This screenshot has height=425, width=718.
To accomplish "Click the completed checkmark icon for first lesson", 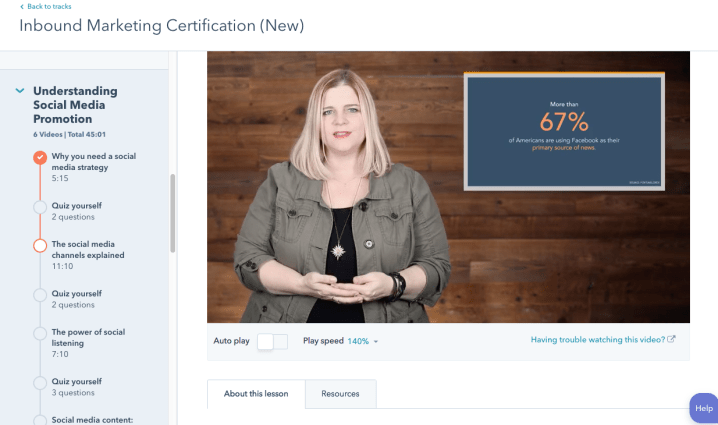I will (x=40, y=157).
